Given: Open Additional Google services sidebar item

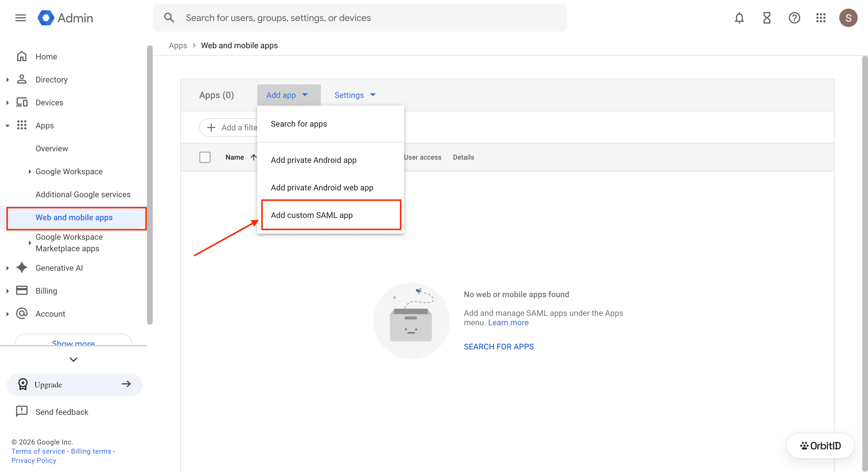Looking at the screenshot, I should tap(83, 195).
